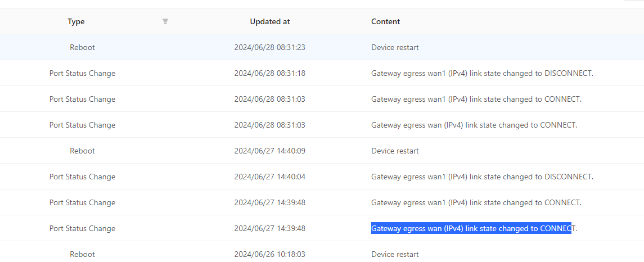644x262 pixels.
Task: Click the June 27 wan1 CONNECT message
Action: tap(476, 202)
